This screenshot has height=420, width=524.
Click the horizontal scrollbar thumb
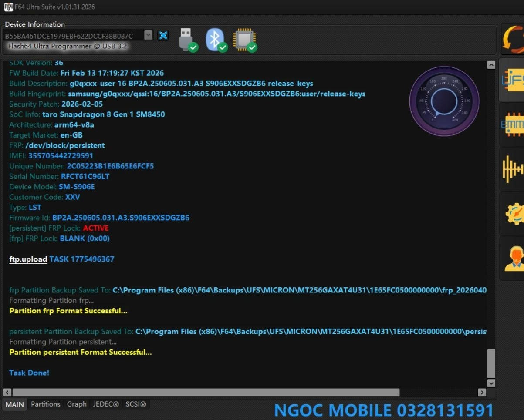pyautogui.click(x=206, y=393)
